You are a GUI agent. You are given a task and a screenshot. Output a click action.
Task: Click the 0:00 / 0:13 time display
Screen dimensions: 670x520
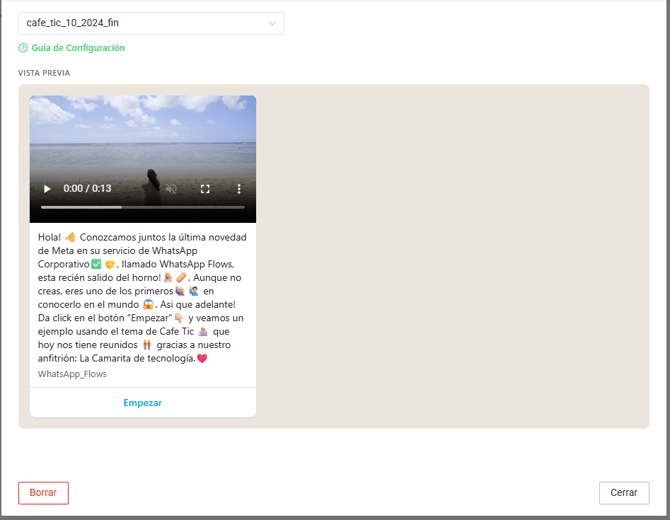click(x=87, y=188)
